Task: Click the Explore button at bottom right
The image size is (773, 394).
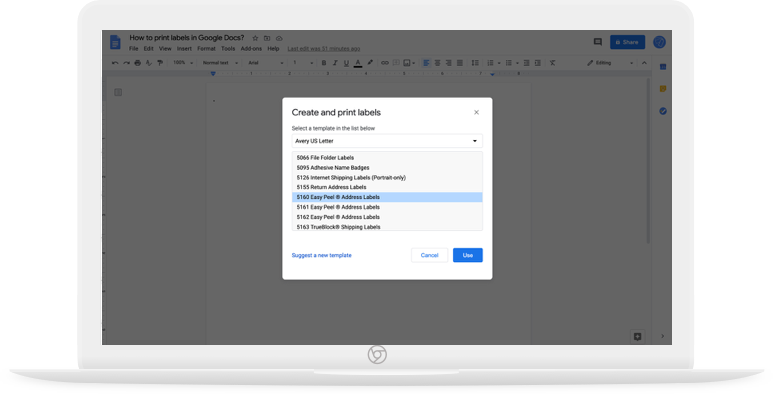Action: tap(637, 336)
